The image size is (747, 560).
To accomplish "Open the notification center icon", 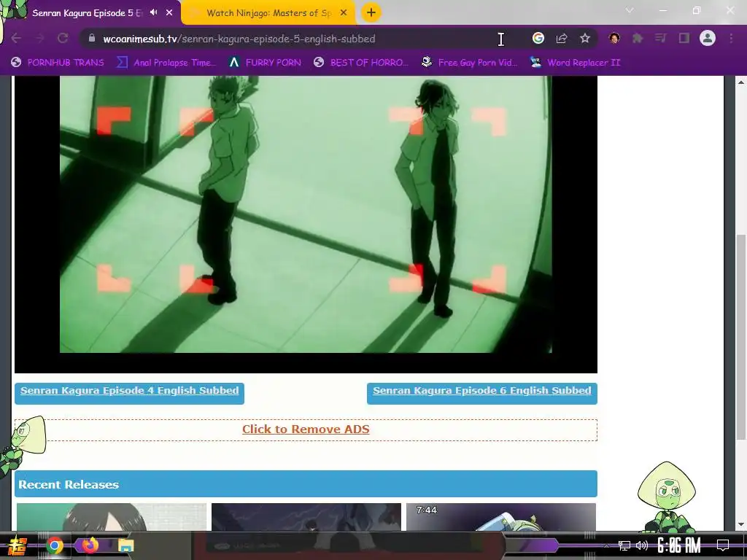I will [723, 545].
